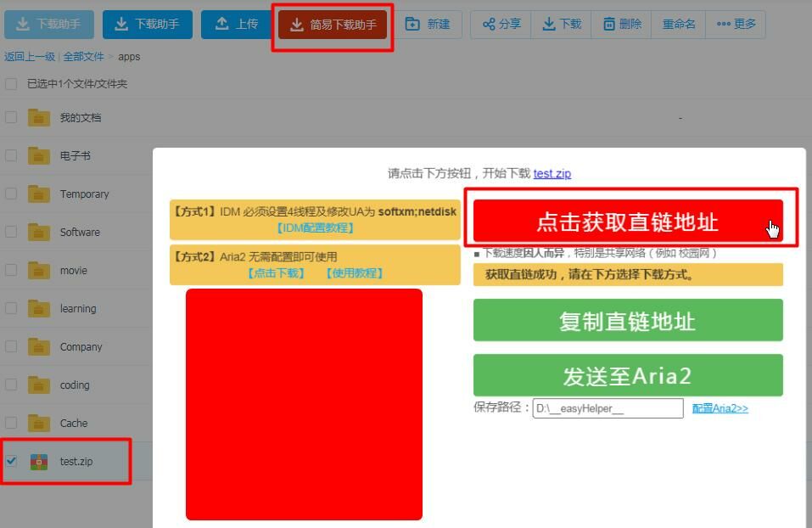Click the 保存路径 input field
The width and height of the screenshot is (812, 528).
[x=608, y=408]
